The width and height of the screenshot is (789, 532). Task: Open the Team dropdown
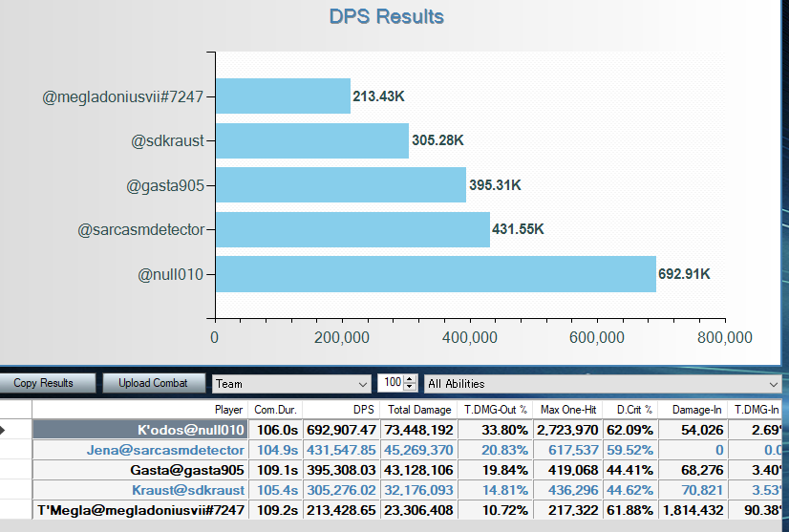coord(291,383)
